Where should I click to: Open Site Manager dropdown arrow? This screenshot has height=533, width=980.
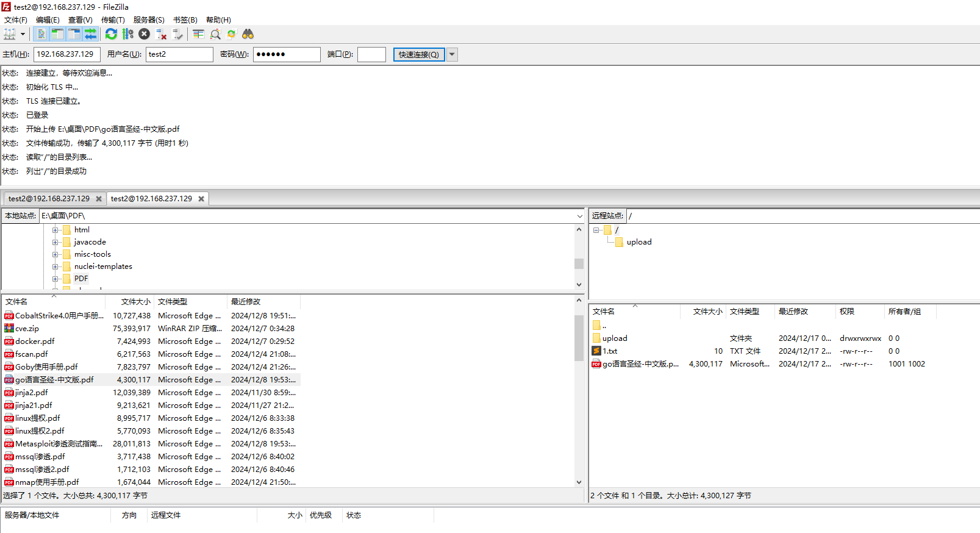pyautogui.click(x=23, y=34)
